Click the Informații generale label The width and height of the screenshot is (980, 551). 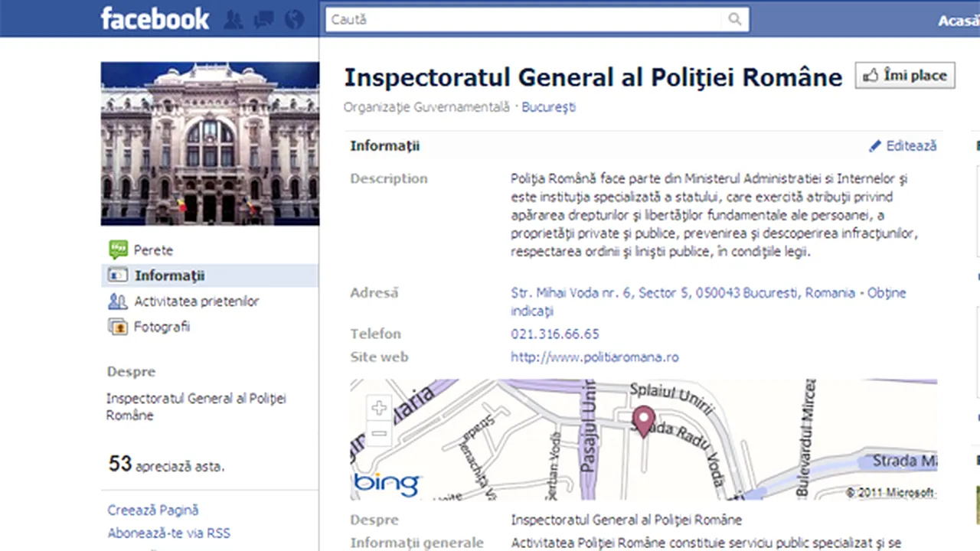pyautogui.click(x=416, y=543)
